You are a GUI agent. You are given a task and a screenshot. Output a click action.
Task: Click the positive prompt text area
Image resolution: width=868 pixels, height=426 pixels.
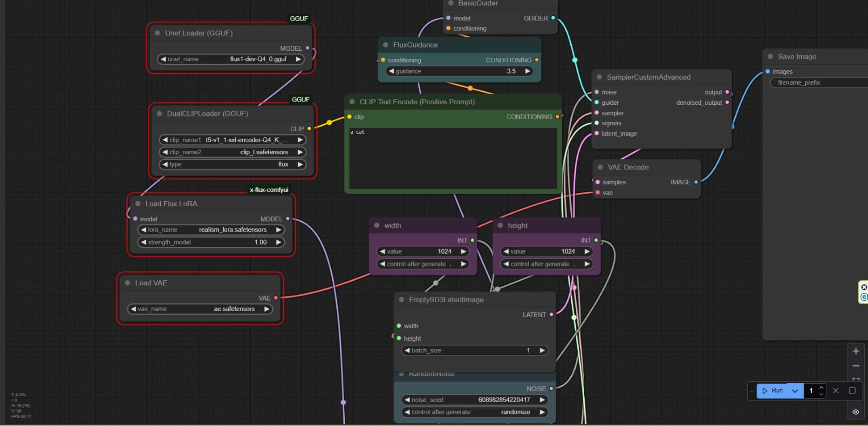pos(453,158)
